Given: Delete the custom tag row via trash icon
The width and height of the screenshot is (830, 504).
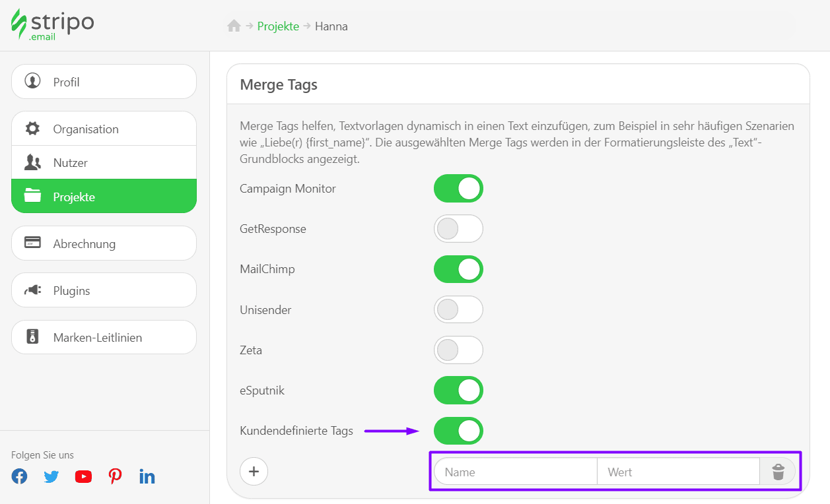Looking at the screenshot, I should pos(778,471).
